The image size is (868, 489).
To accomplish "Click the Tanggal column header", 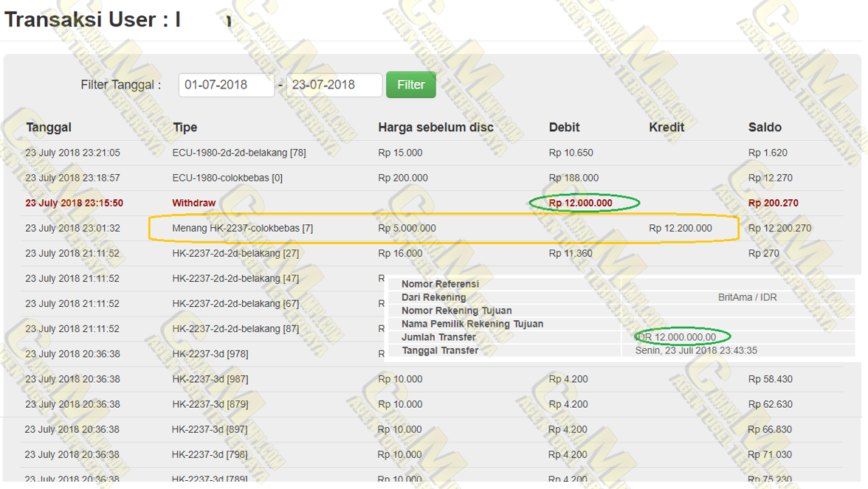I will (49, 128).
